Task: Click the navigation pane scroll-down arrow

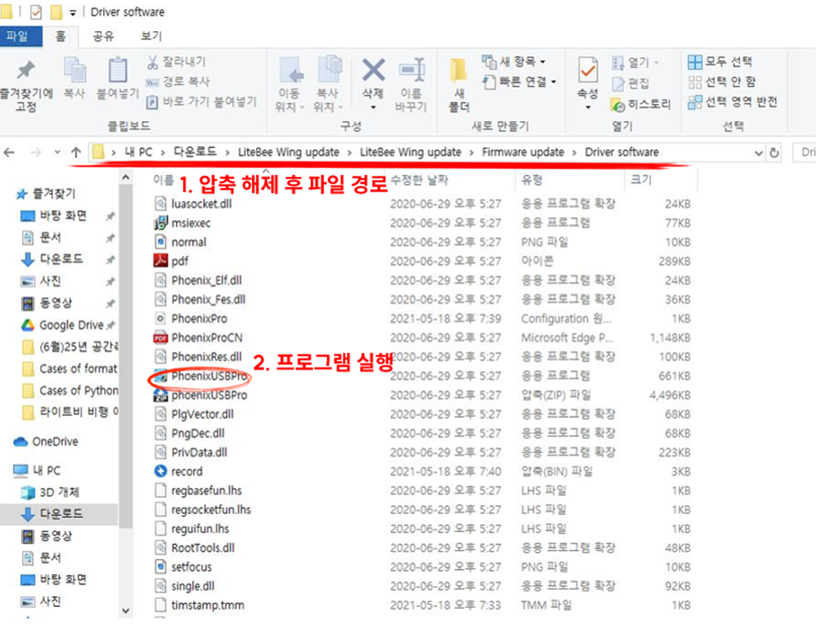Action: tap(126, 610)
